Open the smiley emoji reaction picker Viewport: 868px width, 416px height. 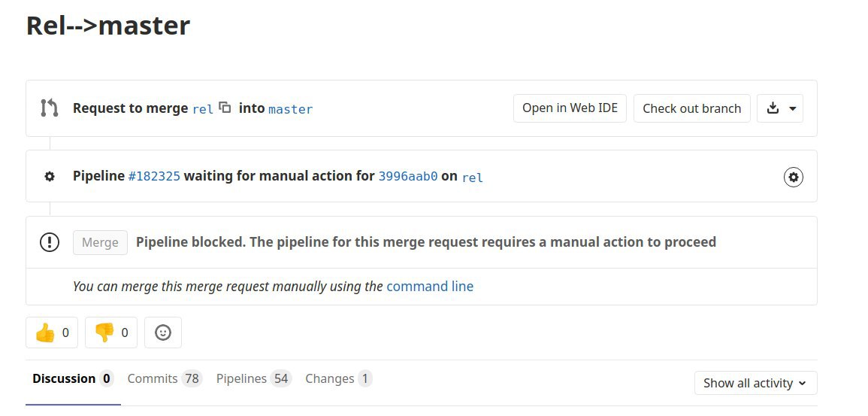(x=163, y=332)
